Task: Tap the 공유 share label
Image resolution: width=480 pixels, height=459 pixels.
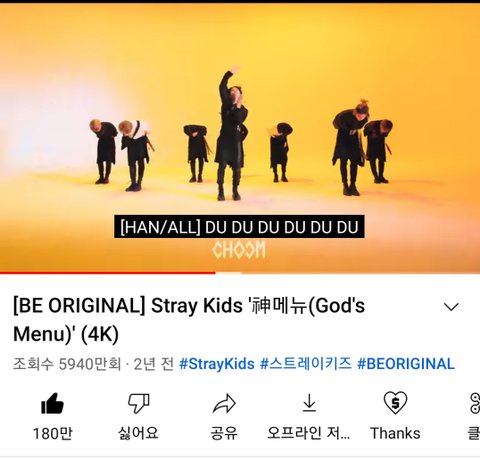Action: 224,433
